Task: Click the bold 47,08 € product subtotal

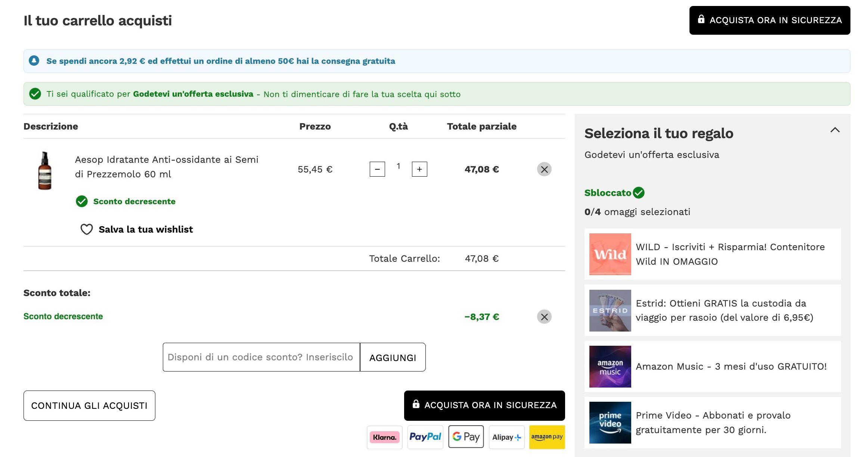Action: (482, 169)
